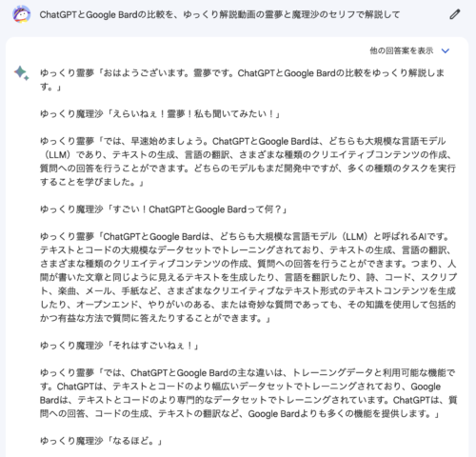The image size is (476, 457).
Task: Click the edit prompt pencil icon
Action: [454, 14]
